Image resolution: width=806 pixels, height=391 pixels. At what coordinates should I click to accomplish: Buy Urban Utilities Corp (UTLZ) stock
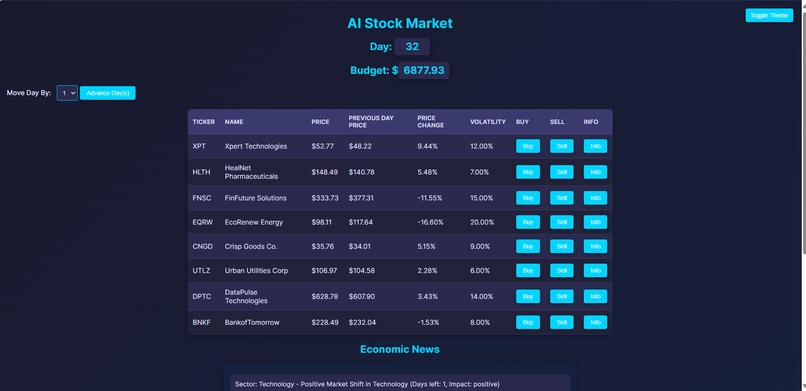(x=528, y=270)
